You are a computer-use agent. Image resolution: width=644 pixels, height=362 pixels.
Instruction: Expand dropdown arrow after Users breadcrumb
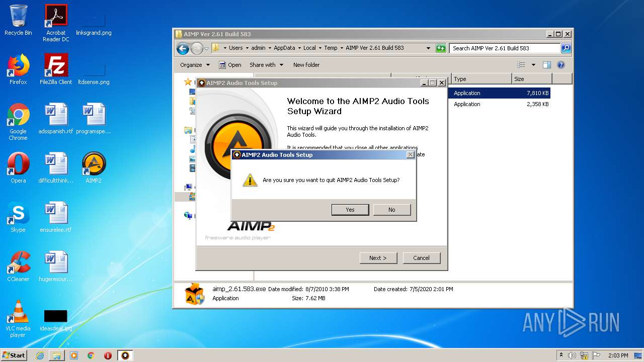[247, 48]
